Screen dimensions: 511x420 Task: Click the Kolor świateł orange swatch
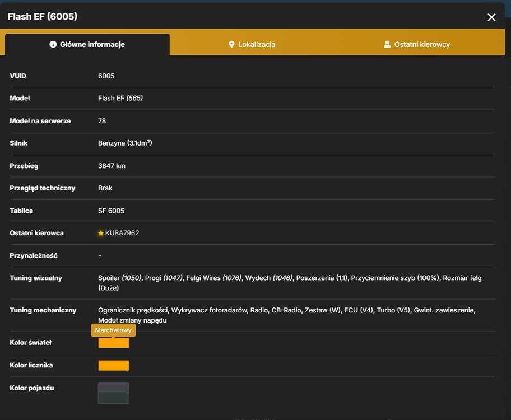click(113, 343)
